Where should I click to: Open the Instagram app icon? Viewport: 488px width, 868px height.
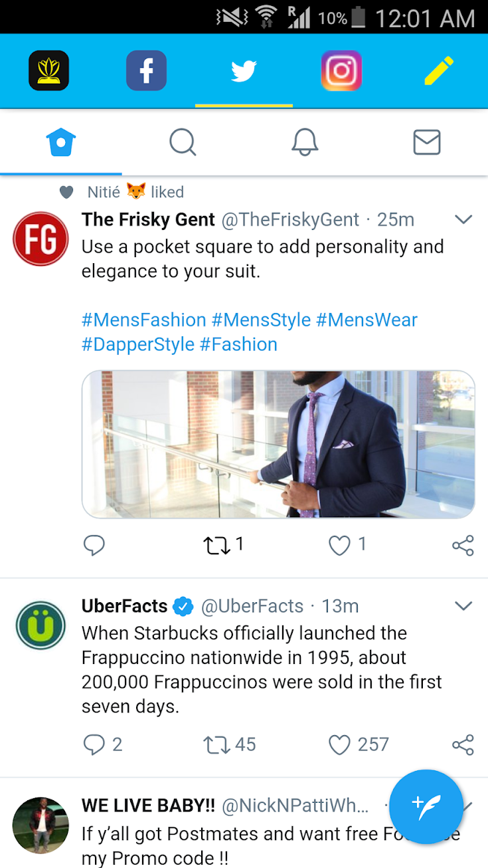(341, 70)
